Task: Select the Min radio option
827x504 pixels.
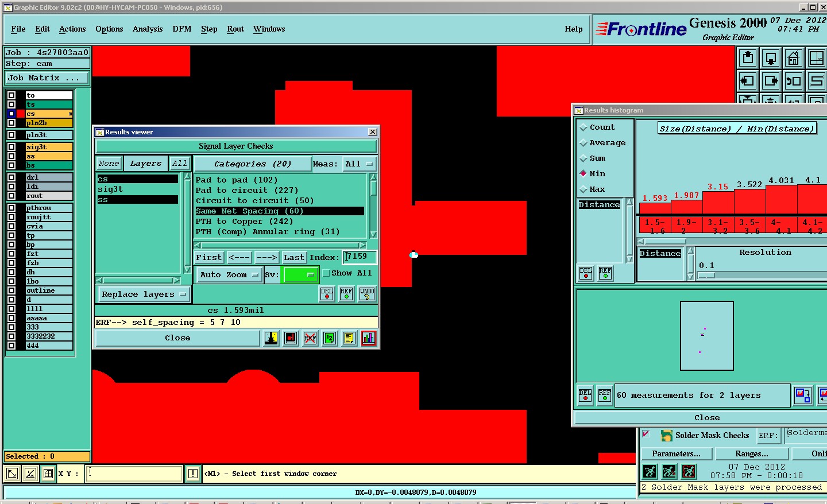Action: point(583,173)
